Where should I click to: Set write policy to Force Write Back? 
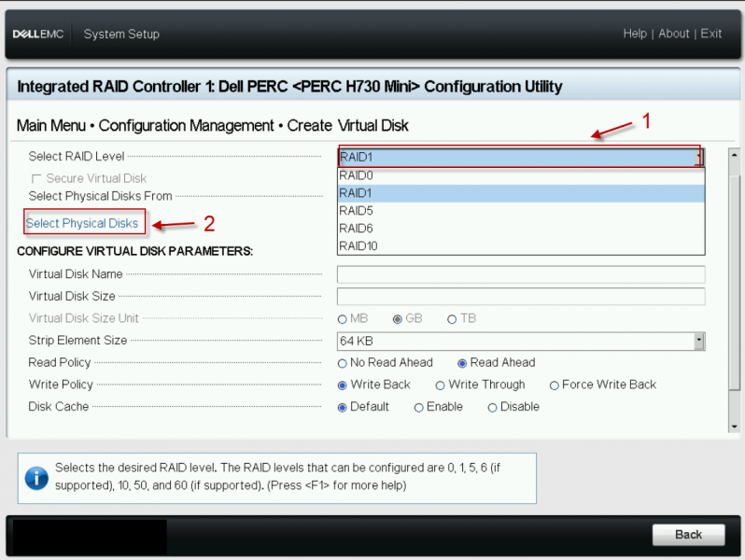[554, 385]
